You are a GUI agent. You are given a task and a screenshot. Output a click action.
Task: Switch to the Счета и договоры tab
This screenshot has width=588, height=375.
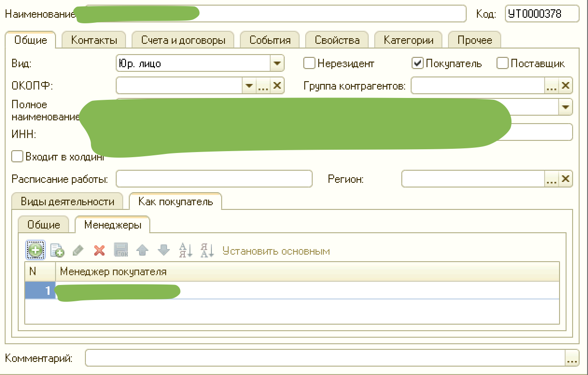[183, 40]
